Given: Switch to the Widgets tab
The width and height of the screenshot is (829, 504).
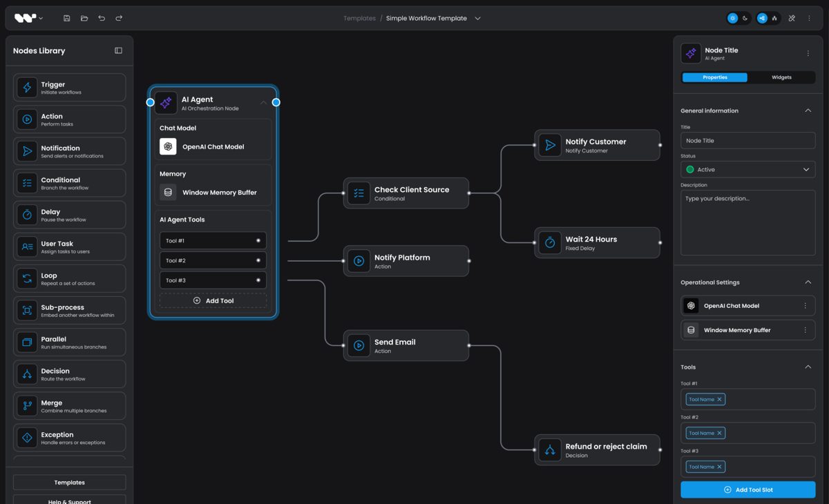Looking at the screenshot, I should pyautogui.click(x=781, y=77).
